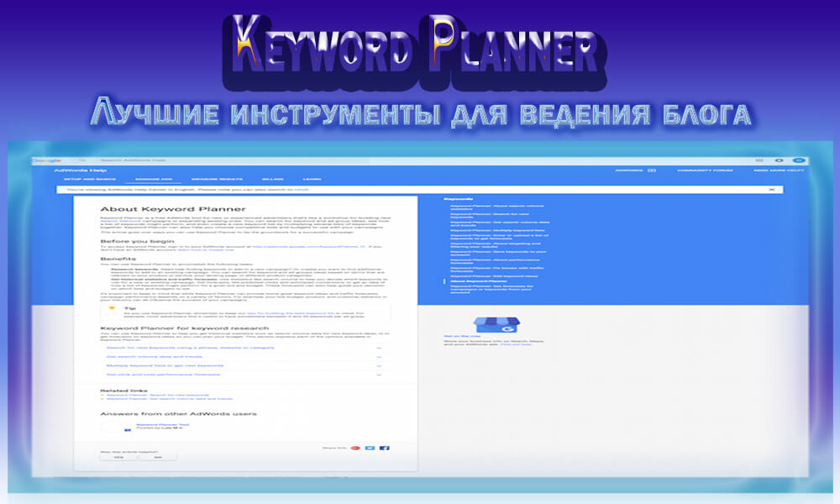Click No for was this article helpful
The width and height of the screenshot is (840, 504).
click(158, 458)
